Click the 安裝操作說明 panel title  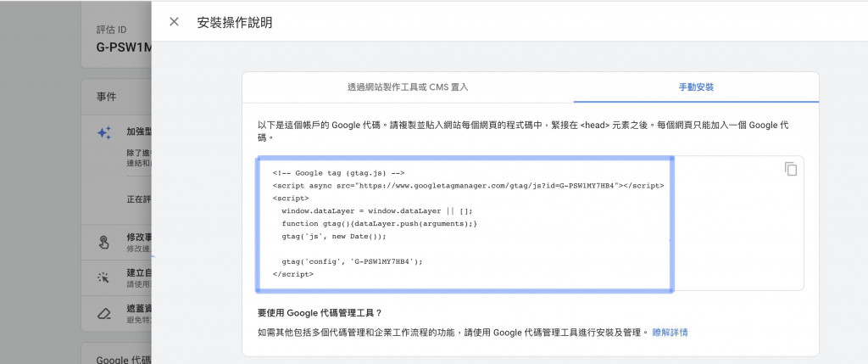coord(235,23)
